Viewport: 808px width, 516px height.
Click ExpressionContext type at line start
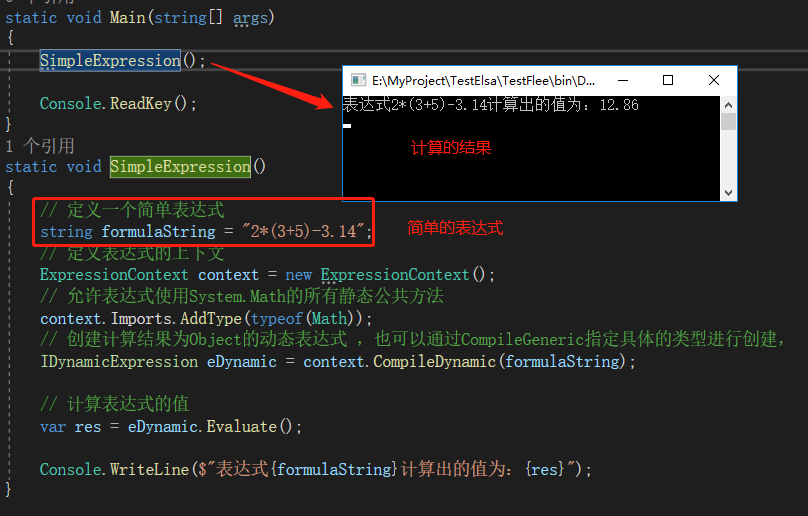114,275
